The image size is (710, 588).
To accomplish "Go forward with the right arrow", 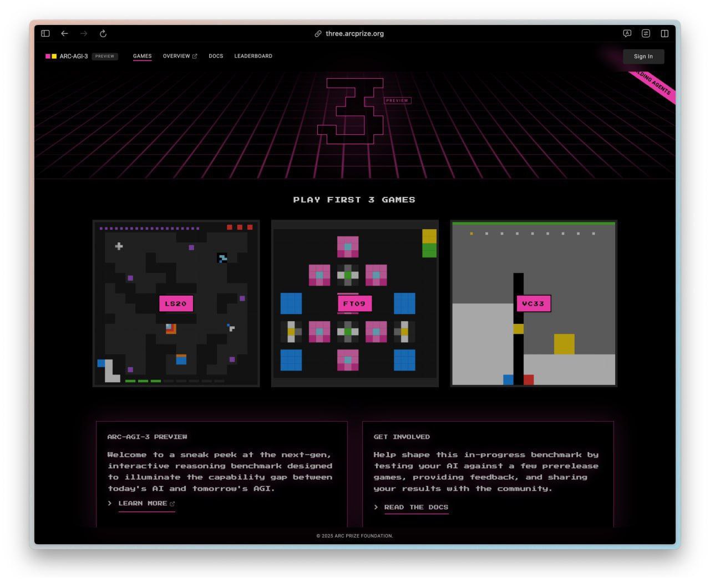I will [84, 33].
